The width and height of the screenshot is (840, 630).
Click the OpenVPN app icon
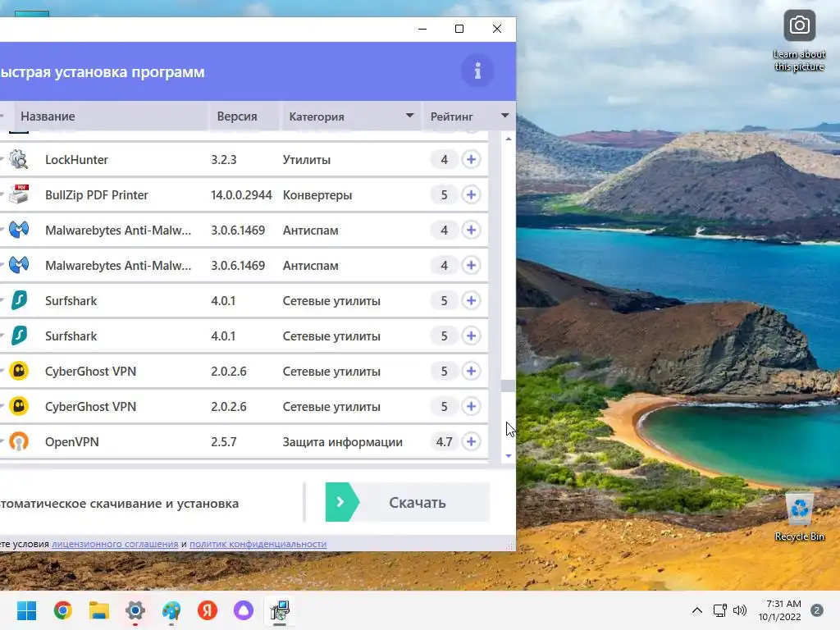click(19, 441)
